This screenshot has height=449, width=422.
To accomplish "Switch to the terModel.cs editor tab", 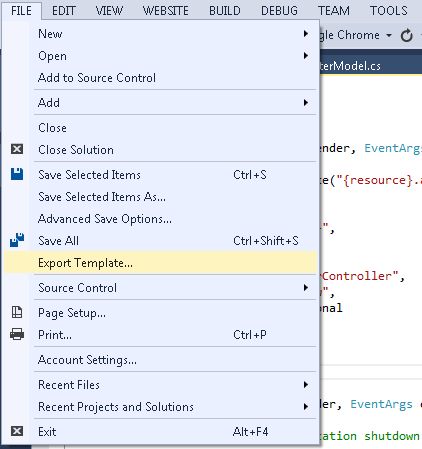I will pos(351,66).
